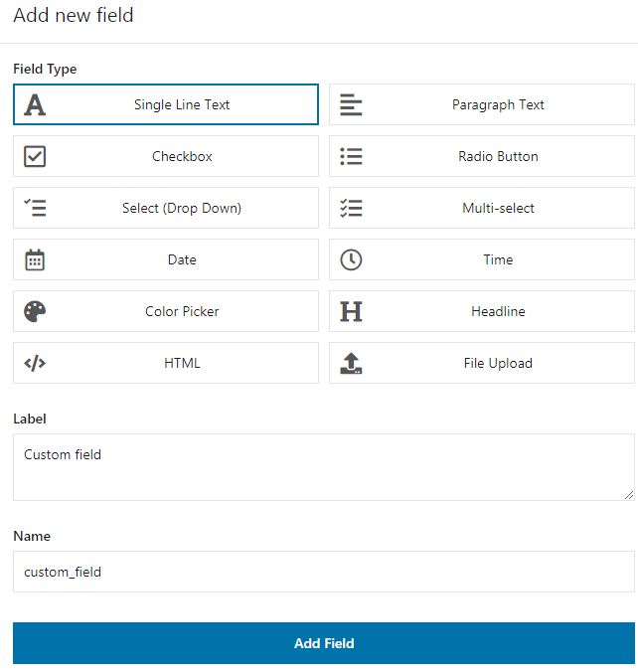The width and height of the screenshot is (638, 672).
Task: Focus the Name input containing custom_field
Action: (324, 572)
